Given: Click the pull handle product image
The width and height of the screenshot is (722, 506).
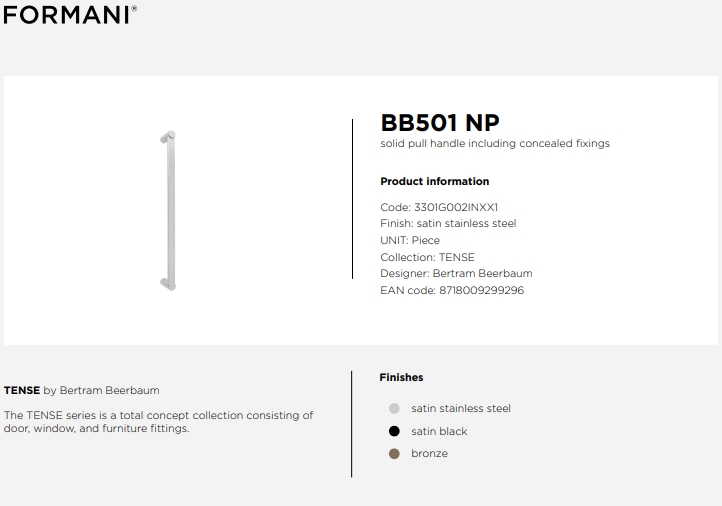Looking at the screenshot, I should click(x=168, y=211).
